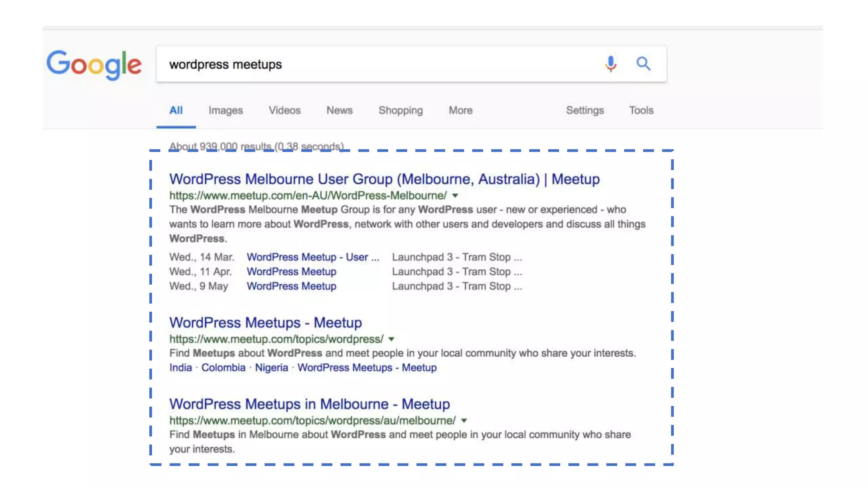This screenshot has width=868, height=488.
Task: Open the News tab
Action: point(339,111)
